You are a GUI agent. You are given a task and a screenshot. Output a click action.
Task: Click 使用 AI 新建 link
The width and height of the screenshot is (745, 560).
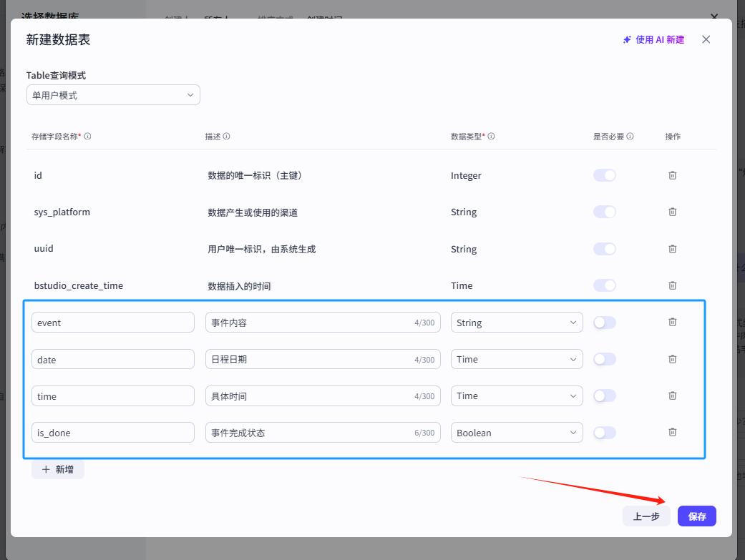pyautogui.click(x=653, y=40)
